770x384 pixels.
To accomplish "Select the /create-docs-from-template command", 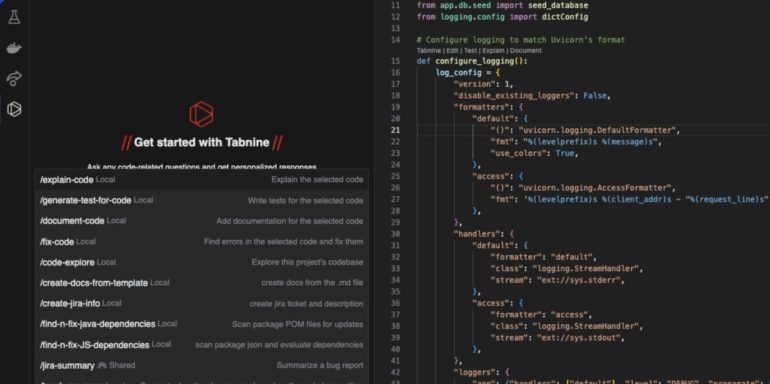I will click(x=202, y=283).
